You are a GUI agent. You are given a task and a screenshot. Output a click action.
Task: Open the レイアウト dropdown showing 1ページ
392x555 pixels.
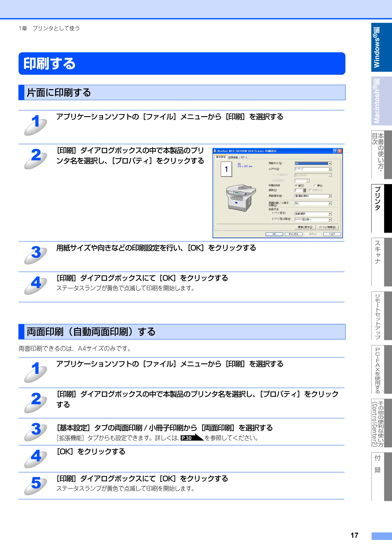pos(313,169)
